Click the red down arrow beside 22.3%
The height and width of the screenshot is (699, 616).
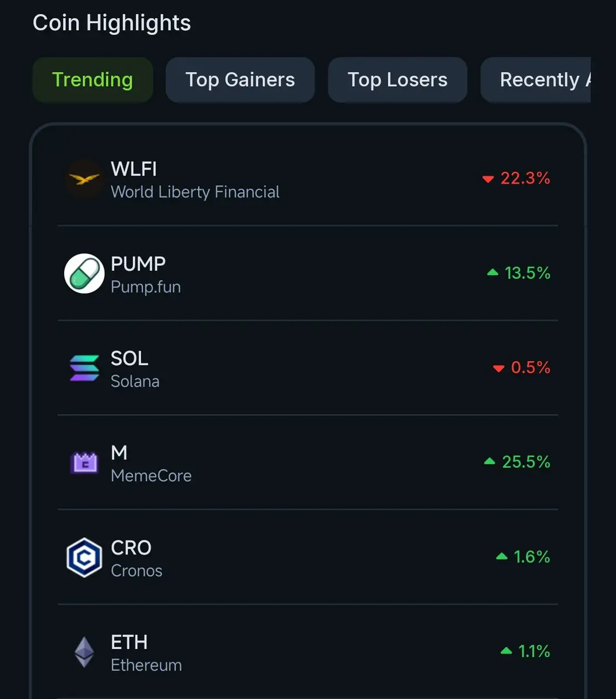coord(488,179)
